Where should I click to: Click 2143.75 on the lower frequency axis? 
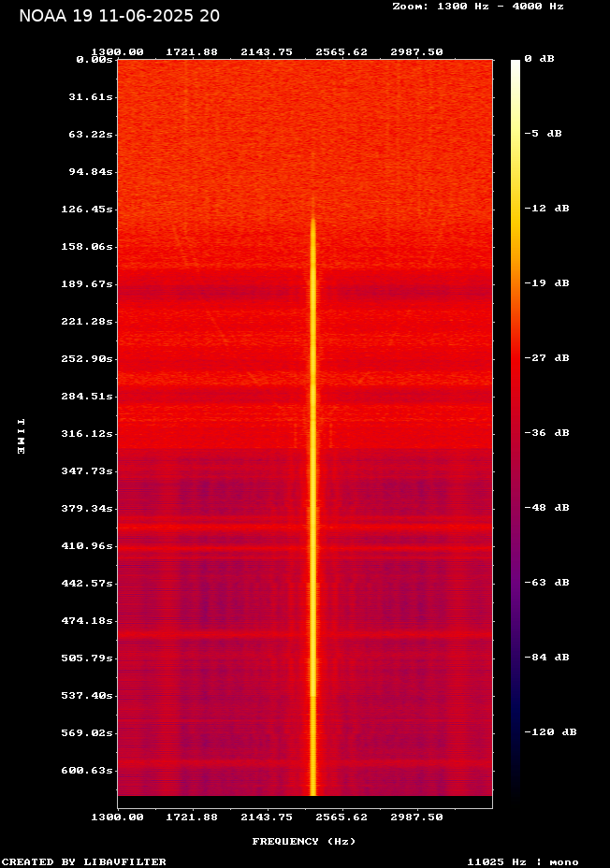coord(267,817)
